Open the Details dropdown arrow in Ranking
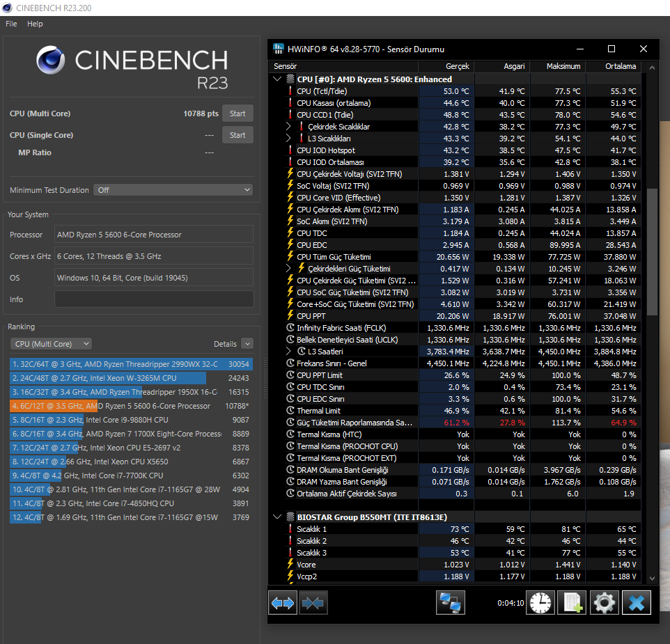The height and width of the screenshot is (644, 670). 247,343
